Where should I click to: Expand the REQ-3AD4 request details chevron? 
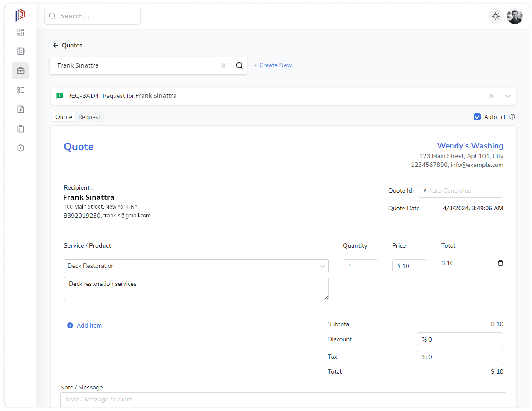coord(507,96)
